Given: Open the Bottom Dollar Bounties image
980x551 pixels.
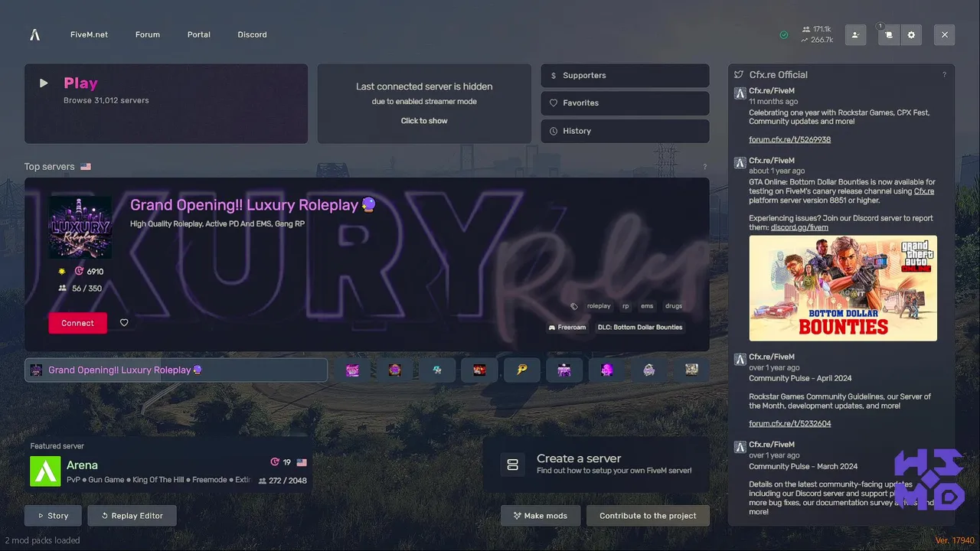Looking at the screenshot, I should pyautogui.click(x=843, y=288).
